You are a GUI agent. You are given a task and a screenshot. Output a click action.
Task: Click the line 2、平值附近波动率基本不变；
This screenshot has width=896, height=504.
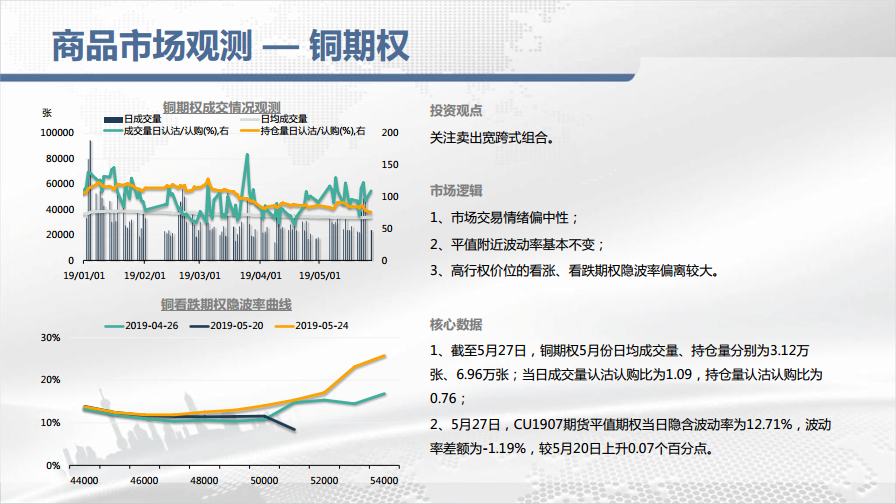point(518,245)
